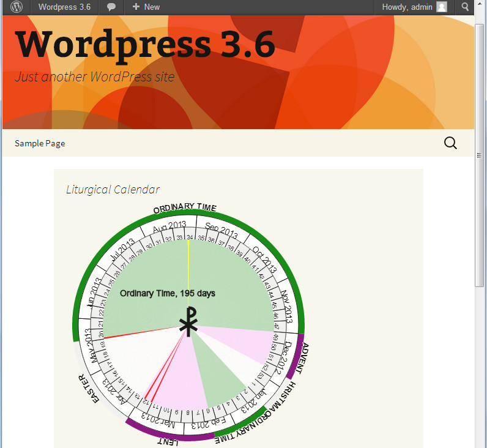The image size is (487, 448).
Task: Click the 'Wordpress 3.6' site title
Action: click(x=145, y=45)
